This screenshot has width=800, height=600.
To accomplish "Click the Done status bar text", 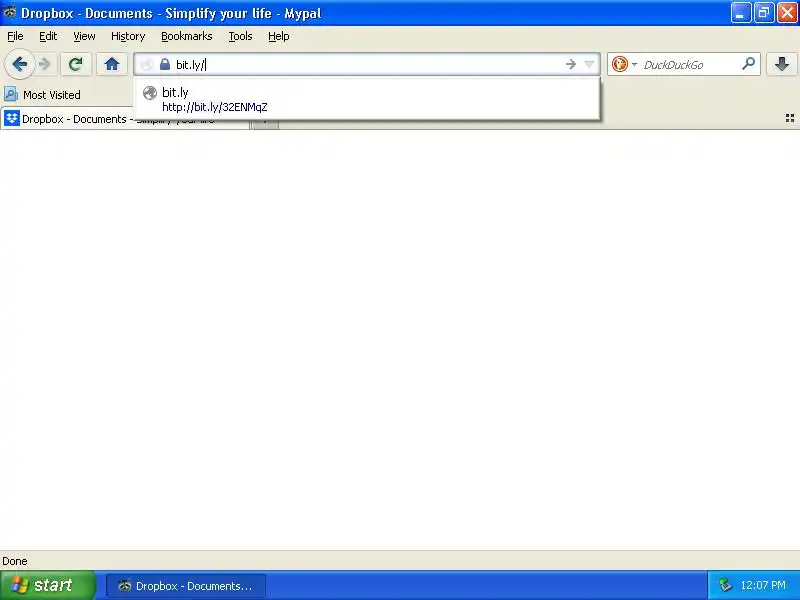I will pyautogui.click(x=15, y=561).
